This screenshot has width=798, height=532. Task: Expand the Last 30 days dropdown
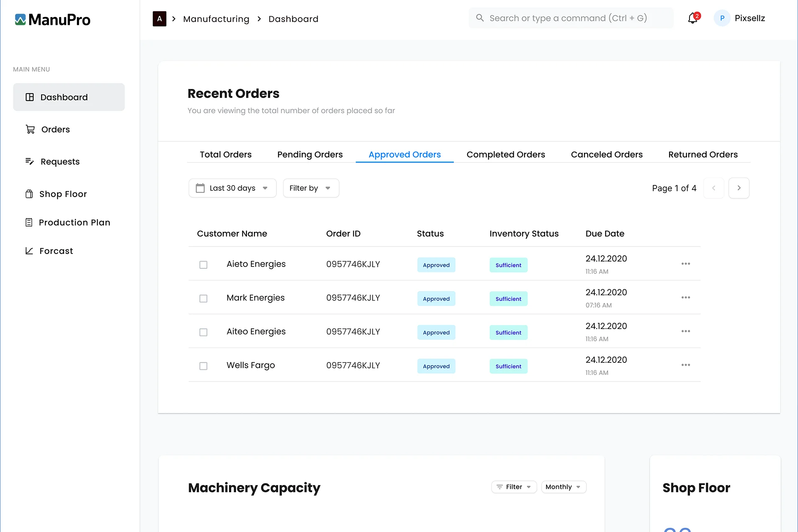[x=232, y=188]
